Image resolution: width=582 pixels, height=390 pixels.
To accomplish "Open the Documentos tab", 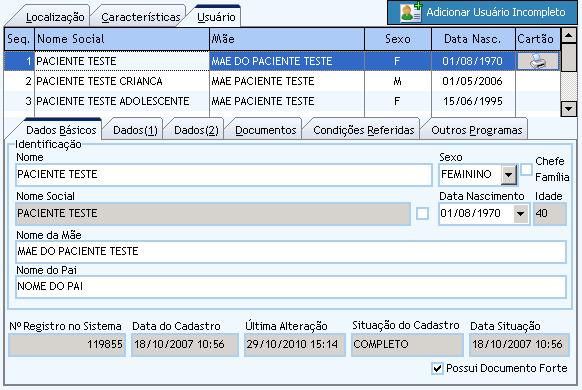I will tap(266, 130).
